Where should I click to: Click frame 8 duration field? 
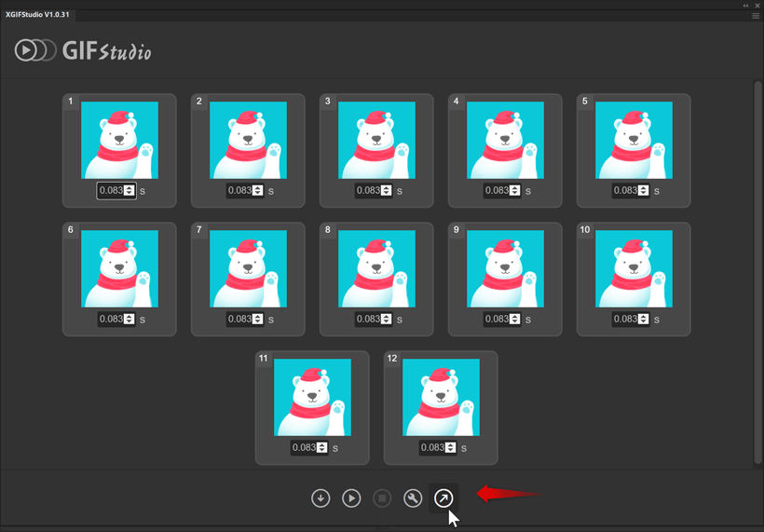click(374, 319)
